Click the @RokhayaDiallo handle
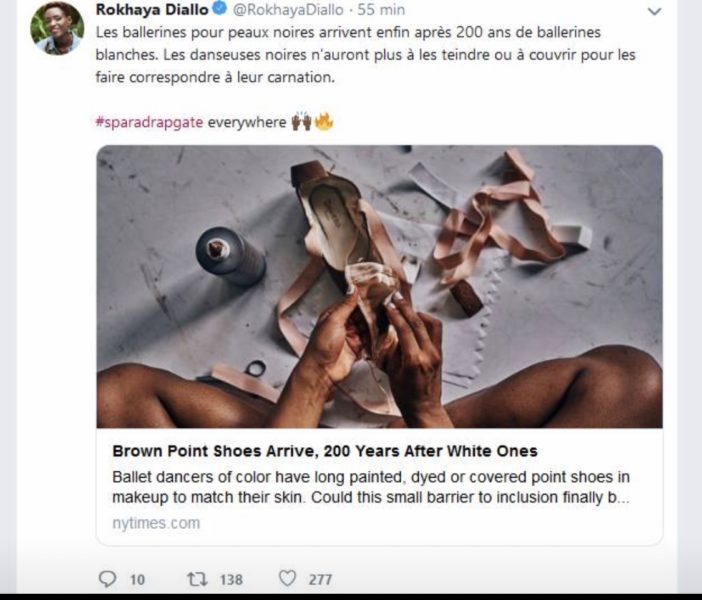This screenshot has width=702, height=600. pos(285,11)
